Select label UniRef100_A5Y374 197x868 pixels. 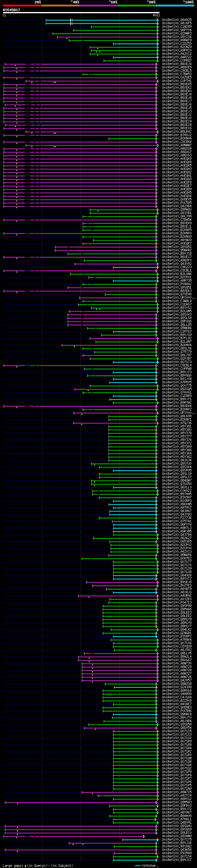(x=177, y=440)
